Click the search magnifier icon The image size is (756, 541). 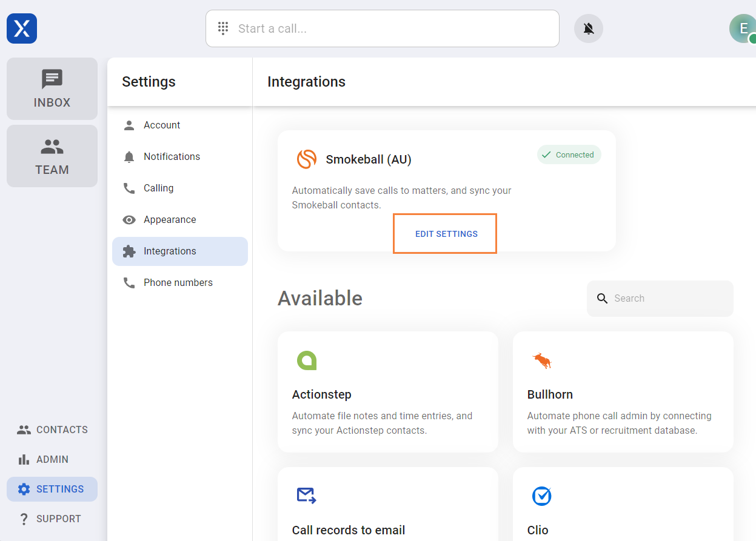pyautogui.click(x=602, y=298)
